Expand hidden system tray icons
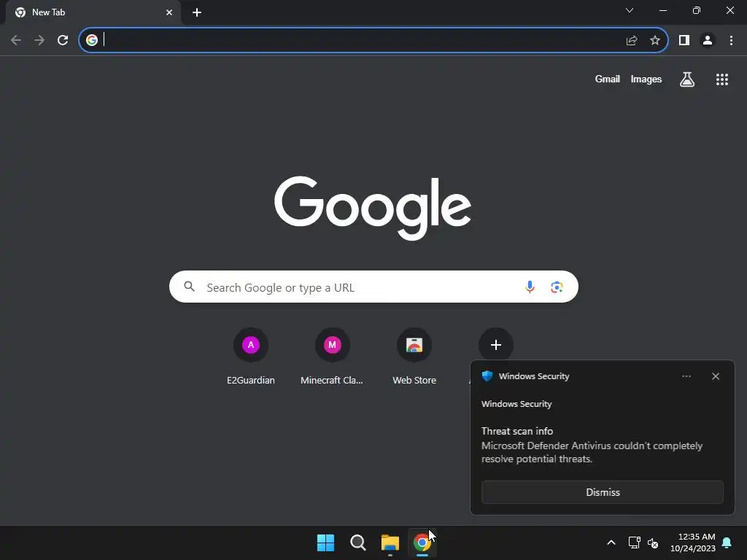This screenshot has height=560, width=747. pyautogui.click(x=611, y=542)
